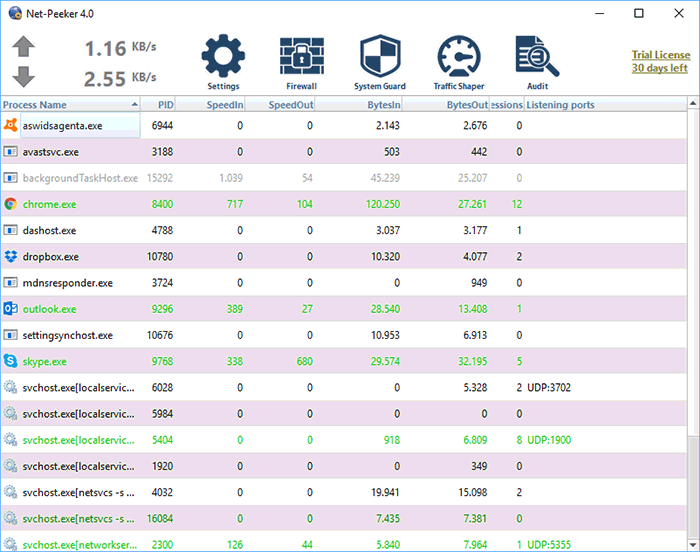Click the UDP:5355 listening port entry
The width and height of the screenshot is (700, 552).
tap(549, 544)
